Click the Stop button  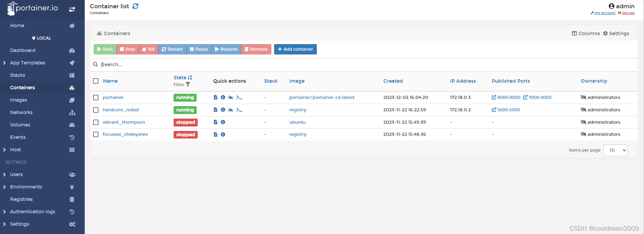tap(127, 49)
